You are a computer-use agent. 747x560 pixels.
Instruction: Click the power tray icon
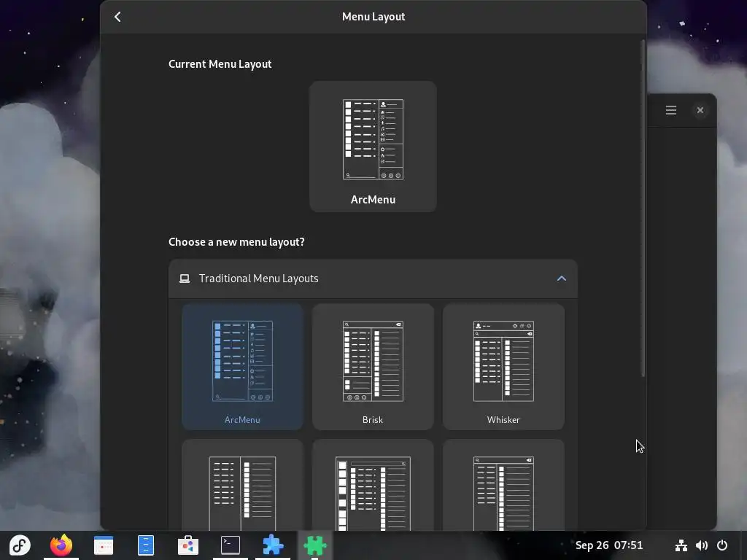pyautogui.click(x=722, y=545)
